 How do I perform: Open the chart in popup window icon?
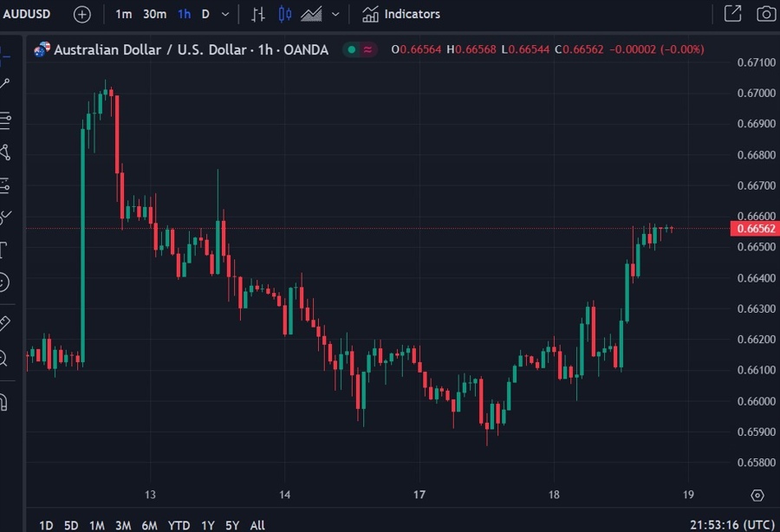[x=732, y=13]
